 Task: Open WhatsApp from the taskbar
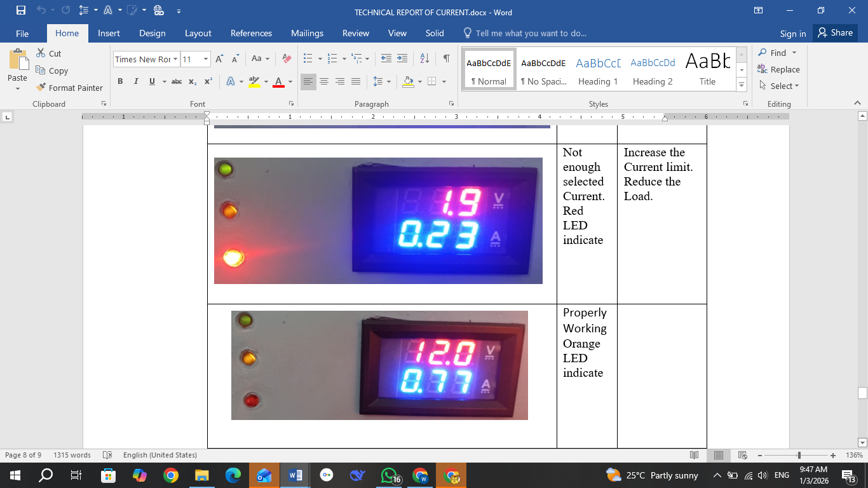pos(389,475)
